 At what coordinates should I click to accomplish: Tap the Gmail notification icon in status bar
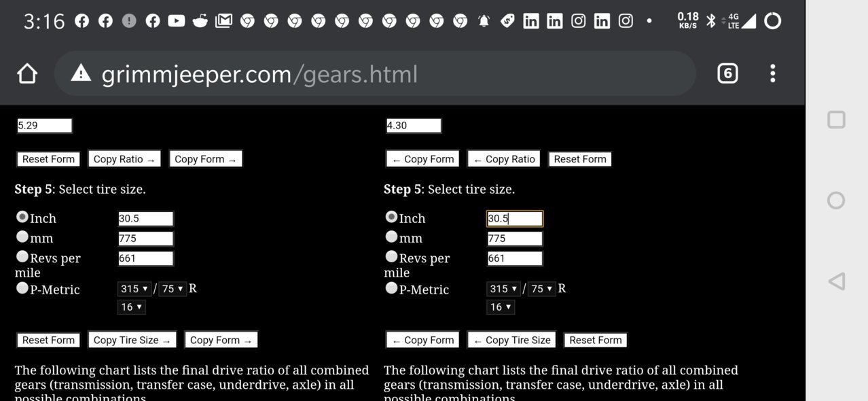223,21
